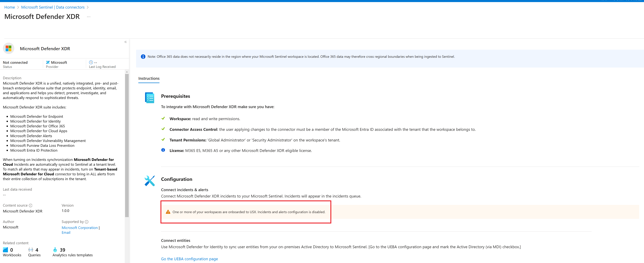Click the 'Prerequisites' section heading
The height and width of the screenshot is (263, 644).
(x=175, y=96)
